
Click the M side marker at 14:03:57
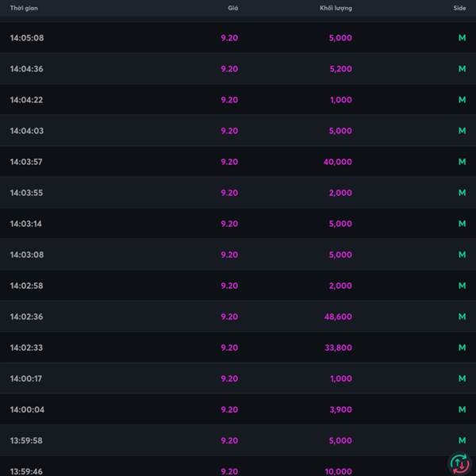(462, 162)
